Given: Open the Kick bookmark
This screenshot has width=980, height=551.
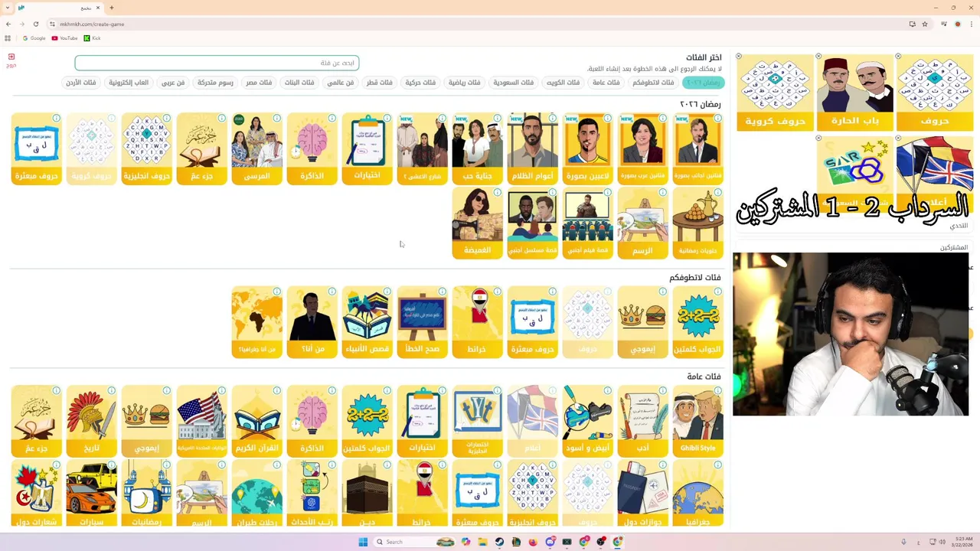Looking at the screenshot, I should (92, 37).
